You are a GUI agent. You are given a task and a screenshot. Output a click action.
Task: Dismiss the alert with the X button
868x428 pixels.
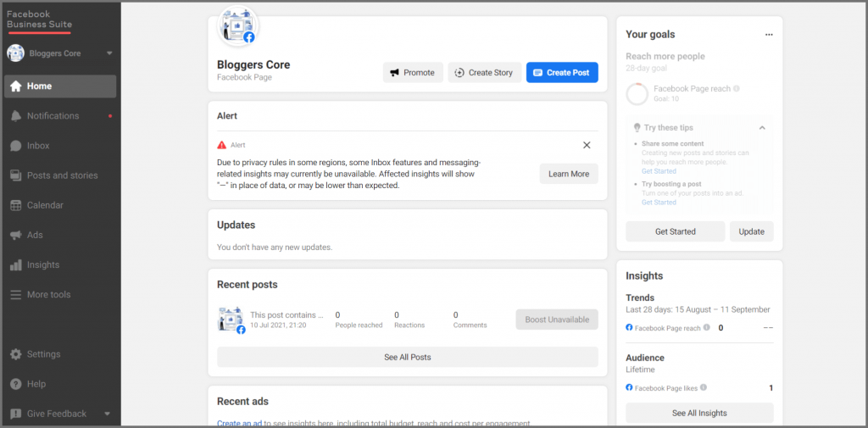587,145
